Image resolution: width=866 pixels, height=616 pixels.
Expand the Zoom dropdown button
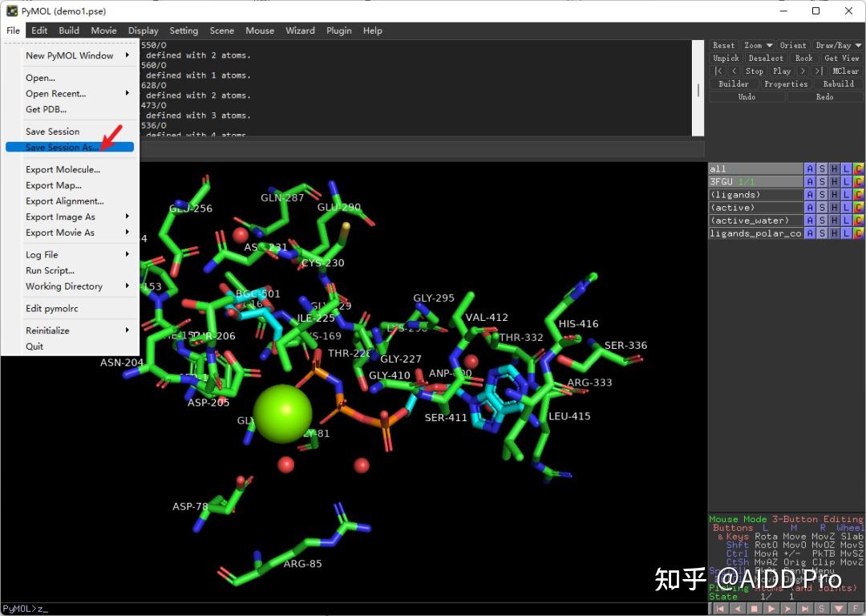point(757,46)
